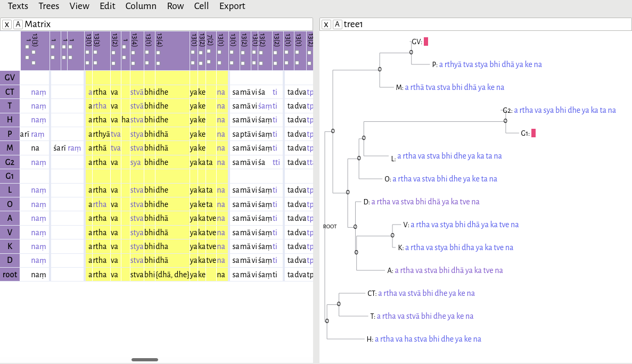Image resolution: width=632 pixels, height=364 pixels.
Task: Collapse the node joining the L and O branches
Action: click(359, 158)
